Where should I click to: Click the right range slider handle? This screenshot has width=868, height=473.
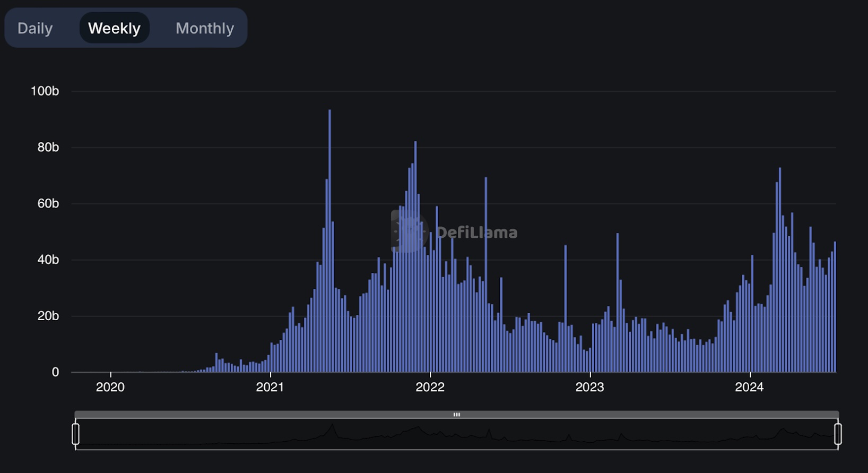(x=838, y=434)
